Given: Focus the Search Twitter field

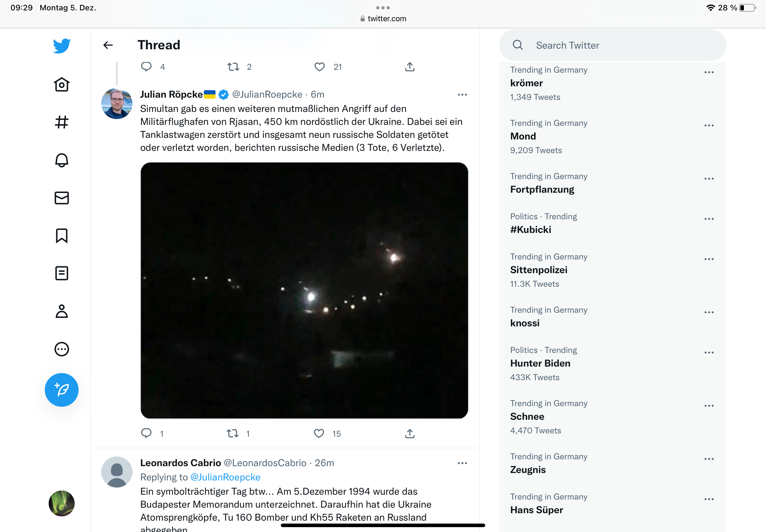Looking at the screenshot, I should coord(612,45).
